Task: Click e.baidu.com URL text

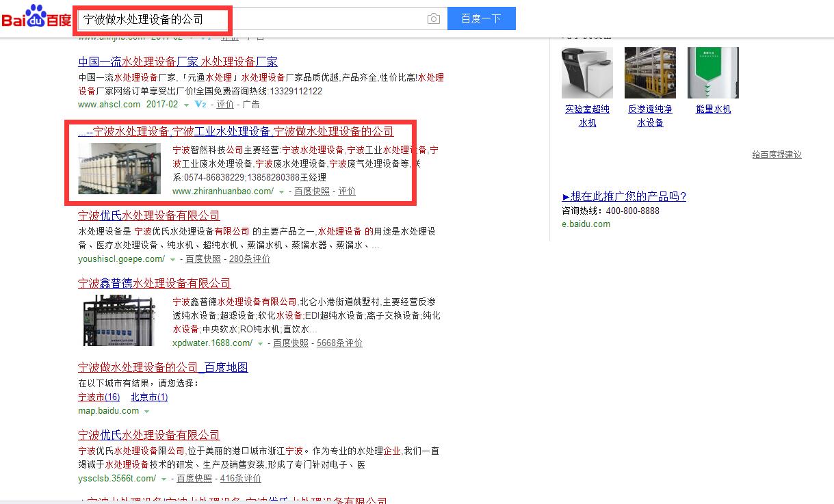Action: coord(586,224)
